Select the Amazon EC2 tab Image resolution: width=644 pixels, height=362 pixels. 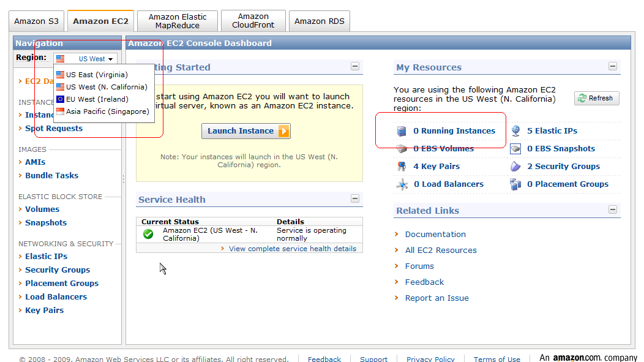coord(100,21)
